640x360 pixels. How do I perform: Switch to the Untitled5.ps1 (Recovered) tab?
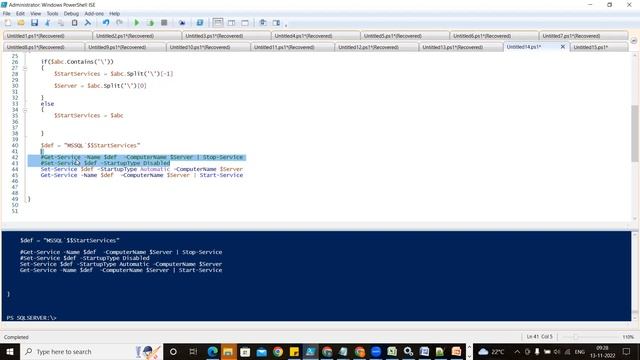405,36
